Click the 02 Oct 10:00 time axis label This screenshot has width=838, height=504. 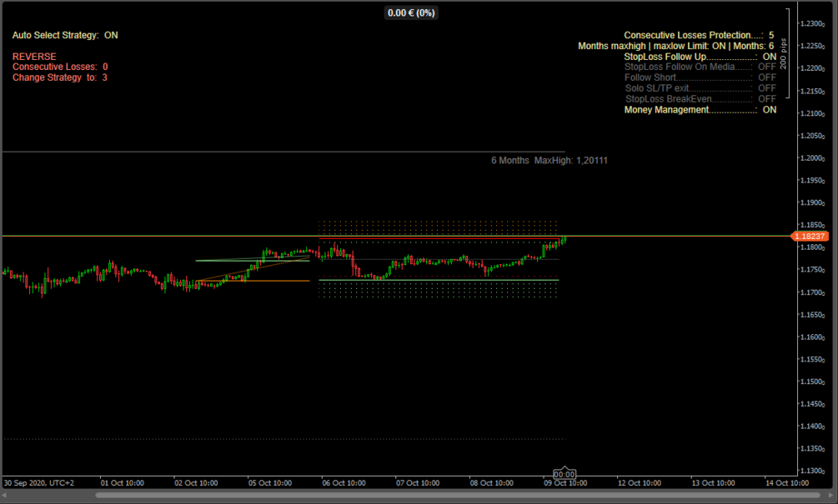pyautogui.click(x=196, y=482)
